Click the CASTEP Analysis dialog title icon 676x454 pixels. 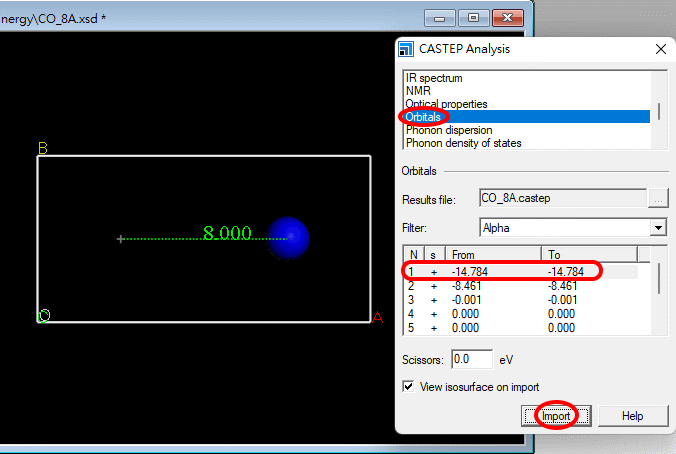406,48
